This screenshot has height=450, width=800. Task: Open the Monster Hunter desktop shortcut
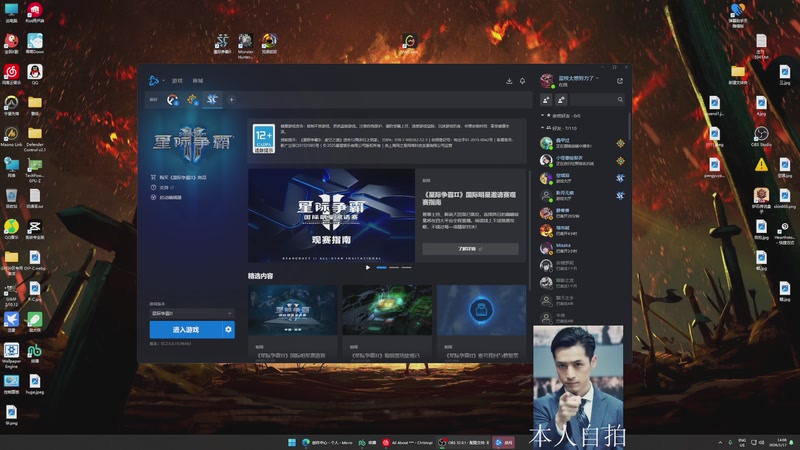pos(245,46)
